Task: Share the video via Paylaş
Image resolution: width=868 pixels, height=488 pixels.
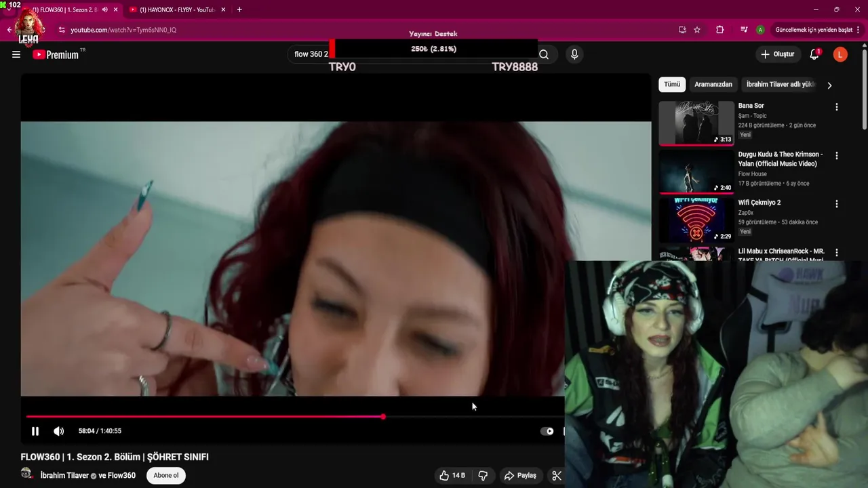Action: coord(520,475)
